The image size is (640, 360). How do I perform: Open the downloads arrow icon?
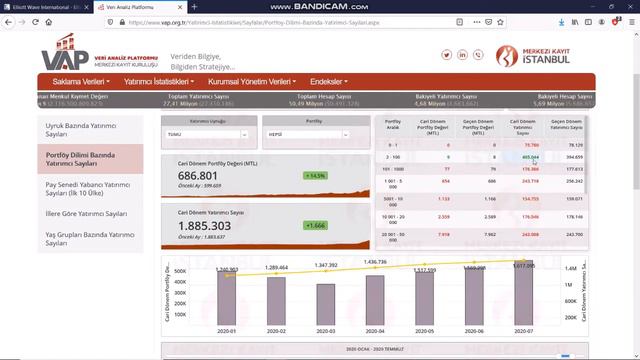coord(562,22)
